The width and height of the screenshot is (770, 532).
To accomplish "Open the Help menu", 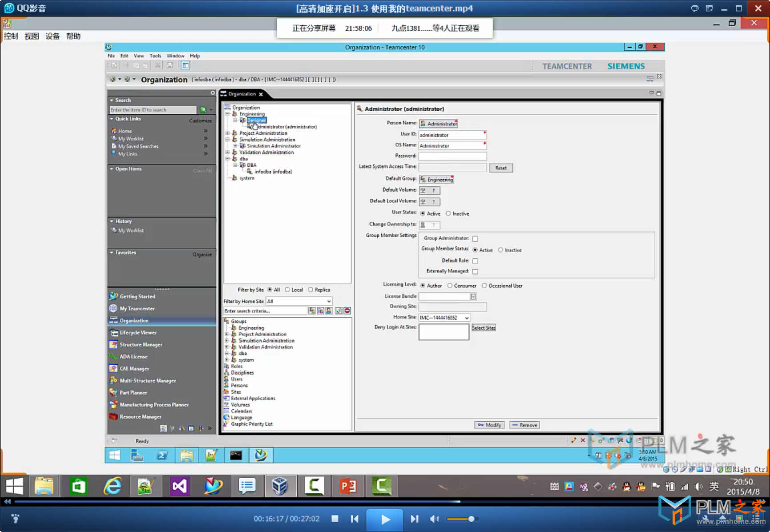I will (x=195, y=56).
